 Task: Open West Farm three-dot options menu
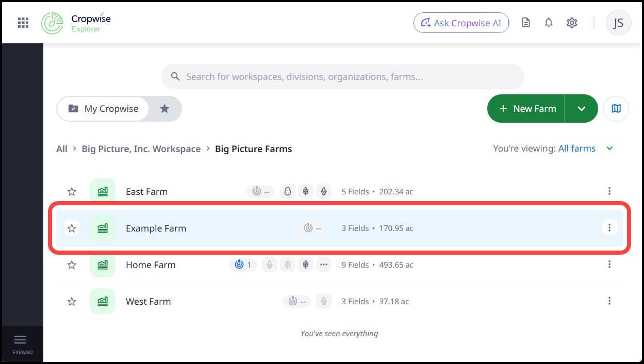coord(609,301)
